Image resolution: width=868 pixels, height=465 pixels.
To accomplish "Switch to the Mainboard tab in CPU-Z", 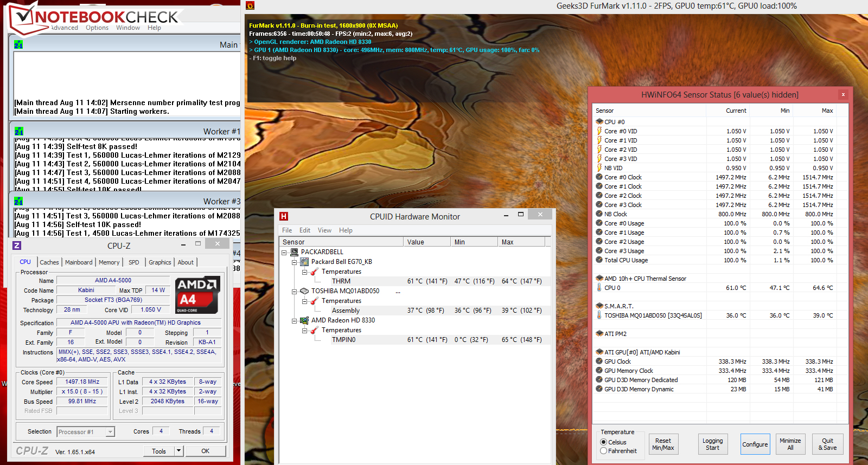I will click(x=79, y=262).
